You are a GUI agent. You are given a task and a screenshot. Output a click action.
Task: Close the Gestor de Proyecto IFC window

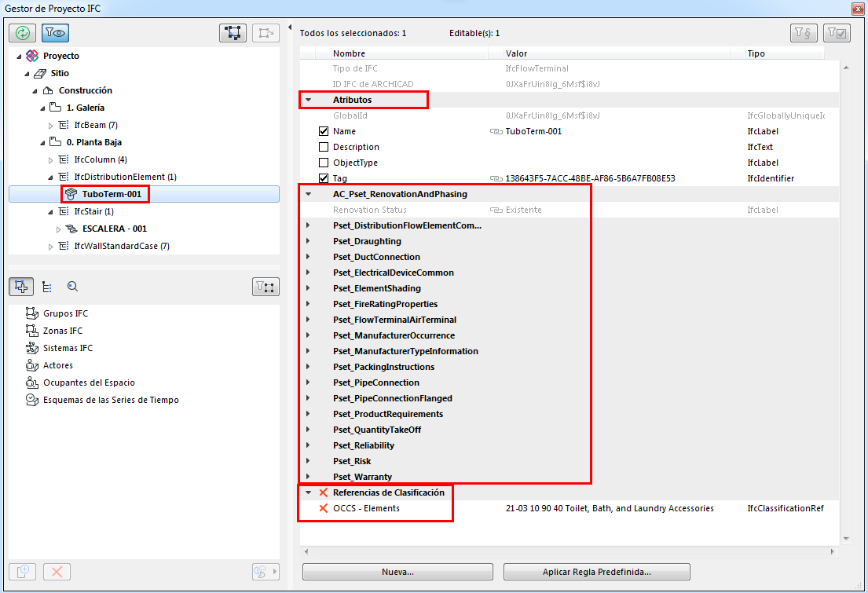858,9
